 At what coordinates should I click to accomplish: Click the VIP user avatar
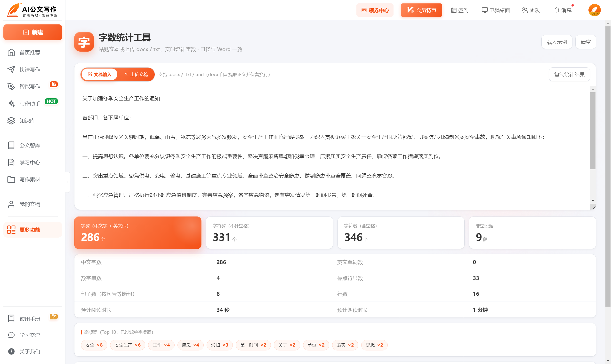click(595, 10)
